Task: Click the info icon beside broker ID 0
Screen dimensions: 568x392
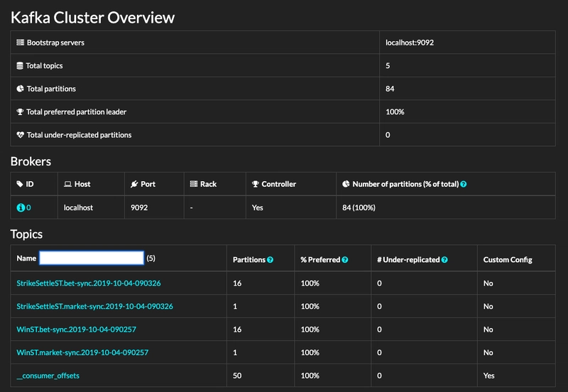Action: point(21,207)
